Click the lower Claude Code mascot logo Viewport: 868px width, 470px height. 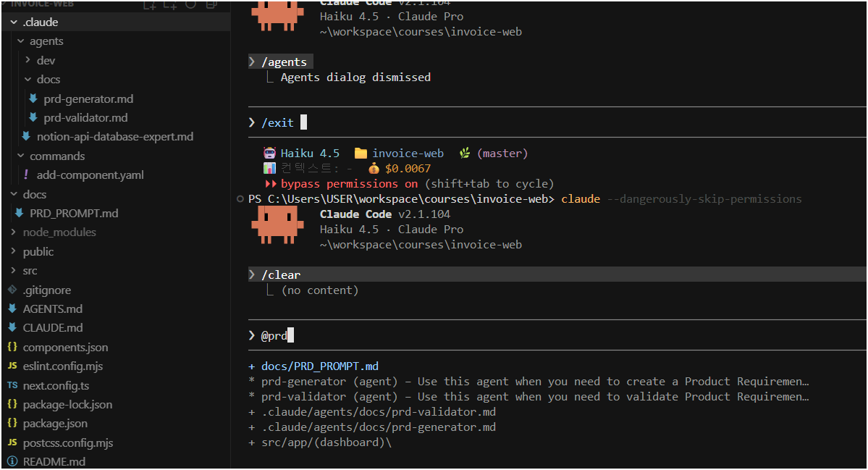click(277, 224)
